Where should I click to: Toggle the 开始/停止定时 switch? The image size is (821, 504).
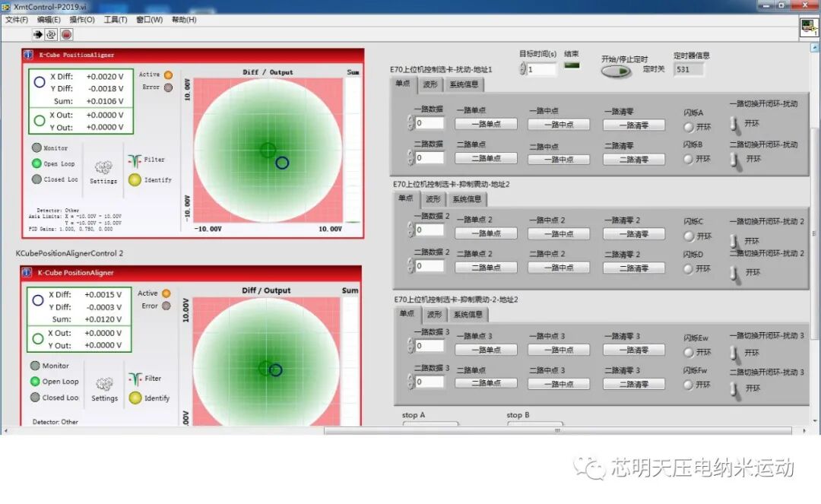tap(616, 71)
